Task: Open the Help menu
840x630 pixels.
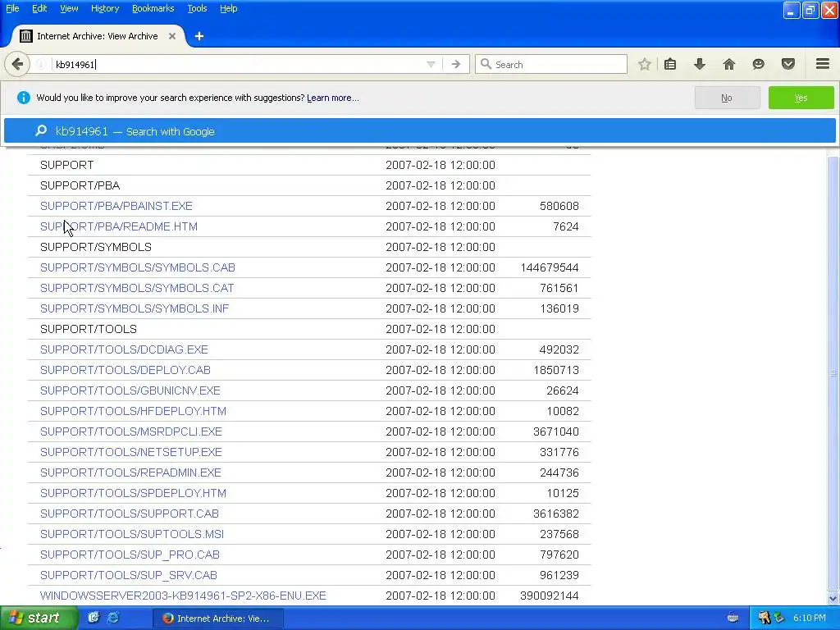Action: point(228,8)
